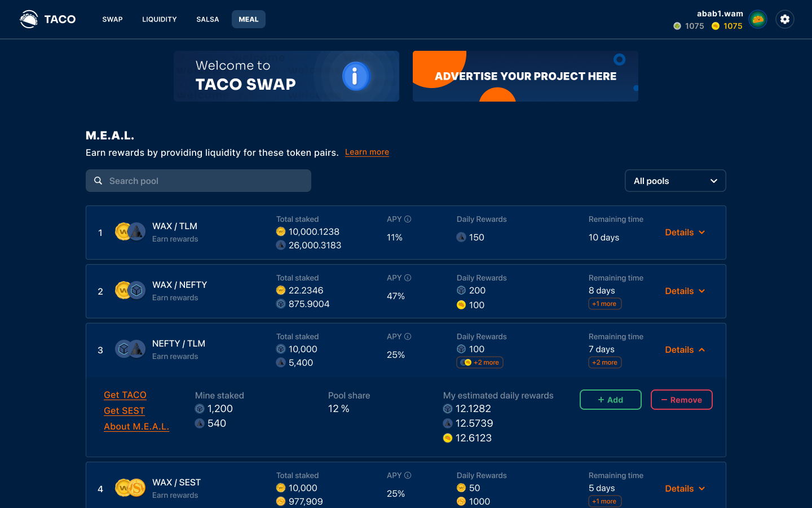
Task: Click TLM icon beside 26,000.3183 staked
Action: point(281,245)
